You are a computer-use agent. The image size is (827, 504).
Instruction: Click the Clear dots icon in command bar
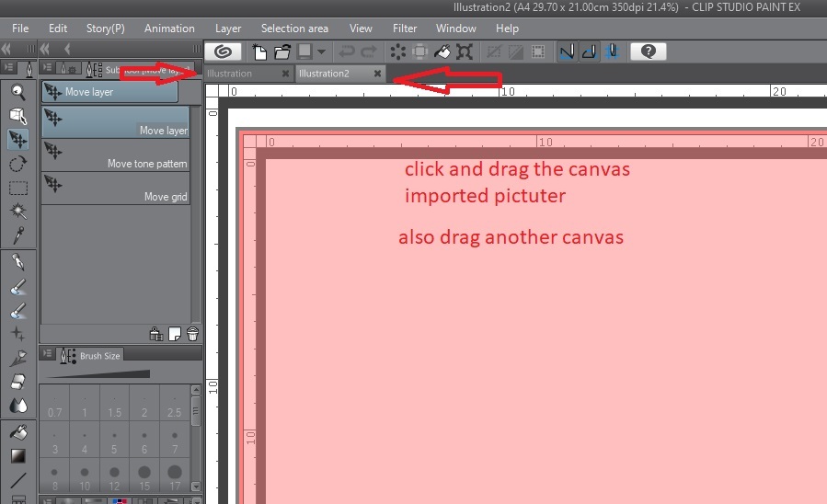[397, 52]
